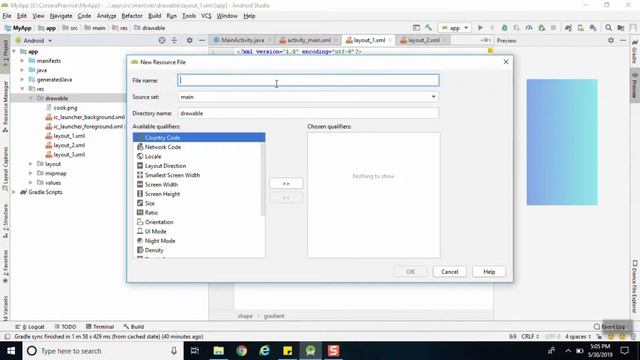Screen dimensions: 640x360
Task: Click the Debug app bug icon
Action: [x=504, y=28]
